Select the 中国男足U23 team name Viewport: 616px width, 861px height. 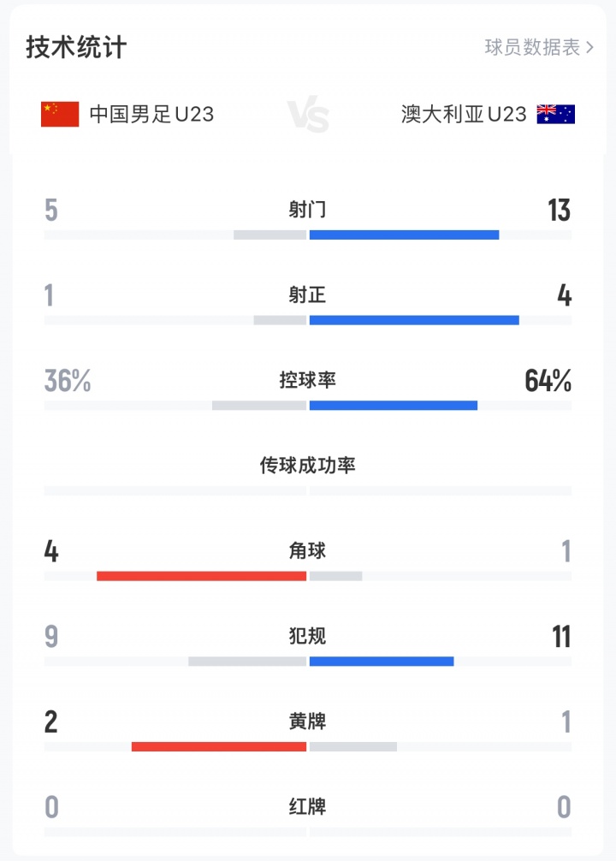151,114
